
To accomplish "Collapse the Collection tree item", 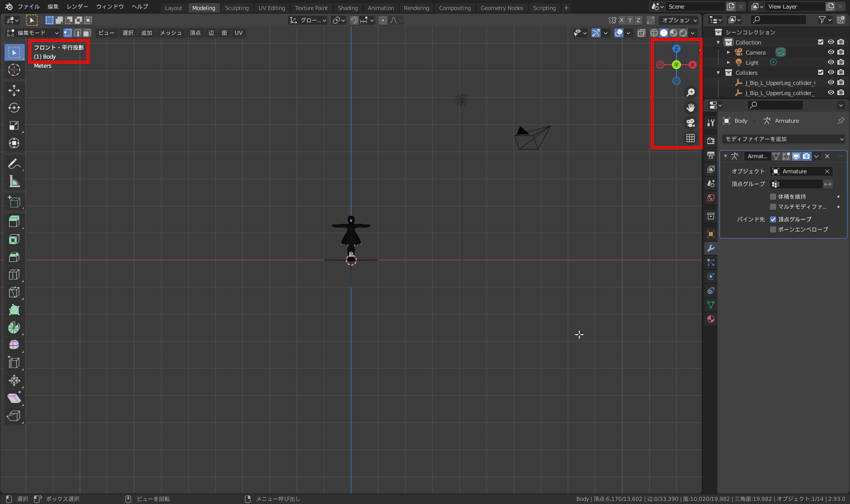I will 718,42.
